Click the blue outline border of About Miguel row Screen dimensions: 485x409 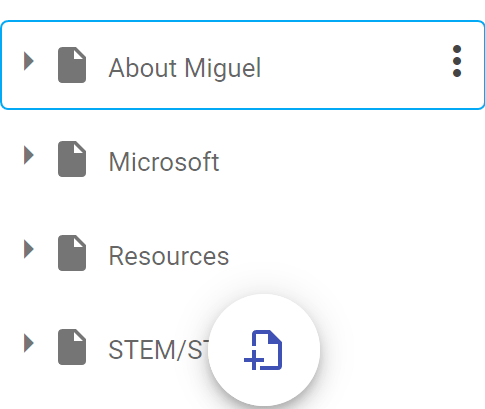pyautogui.click(x=242, y=21)
